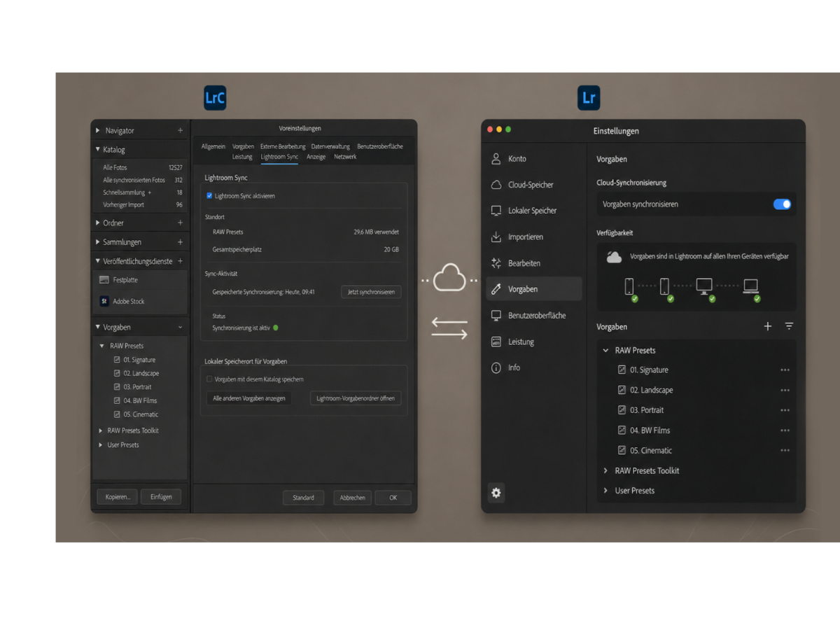840x630 pixels.
Task: Click the LrC Lightroom Classic logo
Action: (x=215, y=98)
